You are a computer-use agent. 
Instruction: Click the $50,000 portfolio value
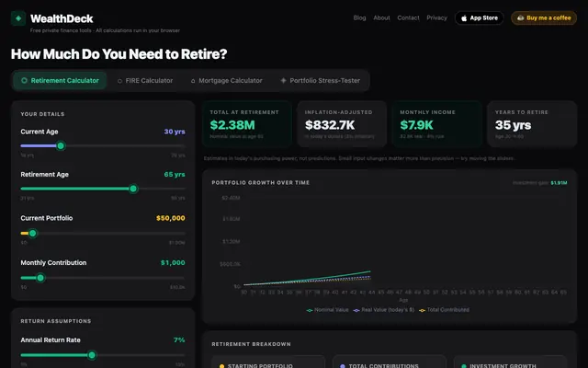pyautogui.click(x=171, y=218)
